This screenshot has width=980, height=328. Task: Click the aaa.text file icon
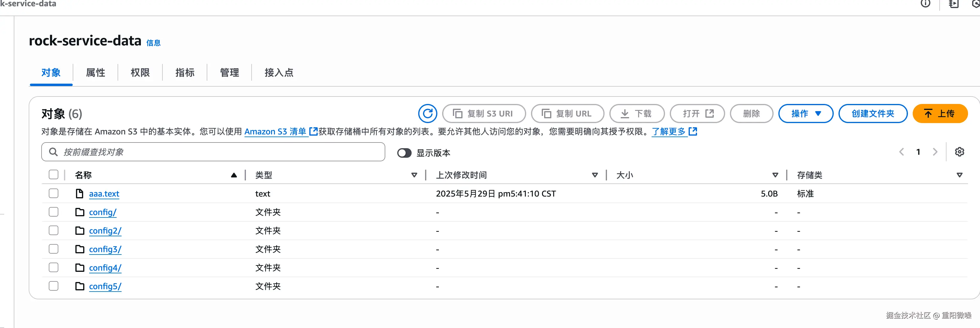click(80, 194)
